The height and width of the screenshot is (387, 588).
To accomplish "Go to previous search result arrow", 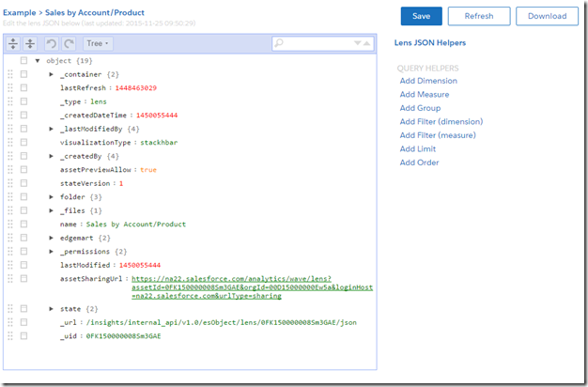I will [366, 43].
